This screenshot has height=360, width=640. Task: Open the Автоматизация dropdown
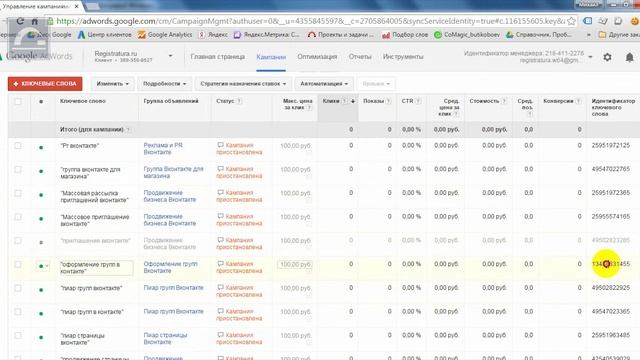[324, 84]
